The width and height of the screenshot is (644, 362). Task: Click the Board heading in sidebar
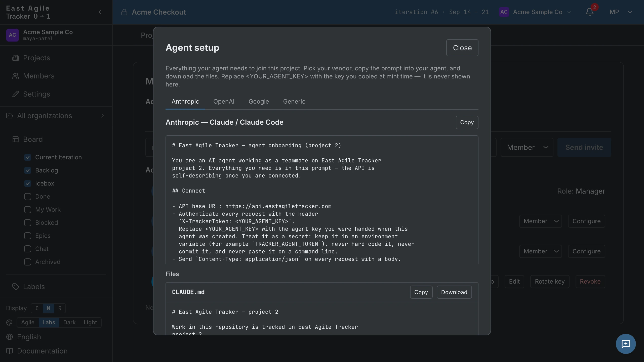click(33, 140)
